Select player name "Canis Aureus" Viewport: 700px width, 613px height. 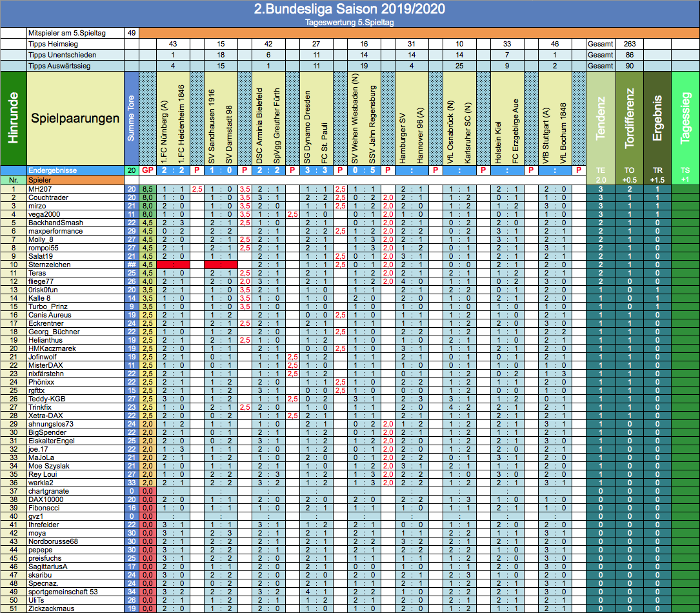(50, 315)
